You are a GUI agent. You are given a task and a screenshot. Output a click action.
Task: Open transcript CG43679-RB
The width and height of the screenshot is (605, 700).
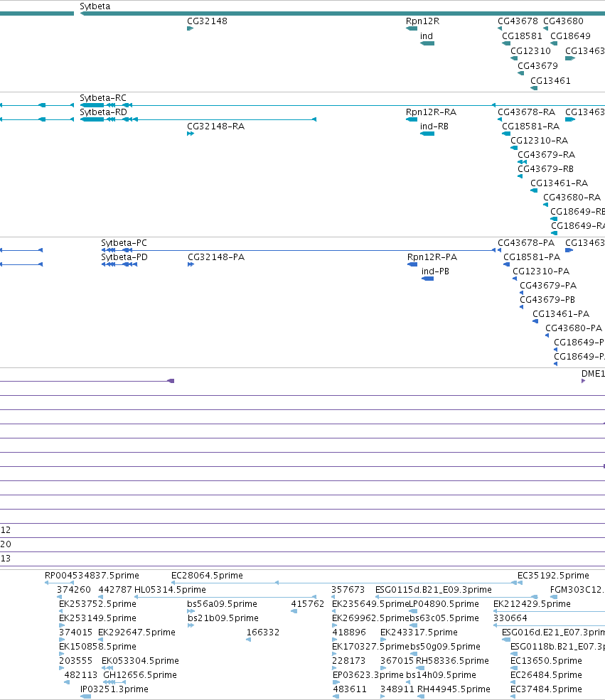pos(545,169)
